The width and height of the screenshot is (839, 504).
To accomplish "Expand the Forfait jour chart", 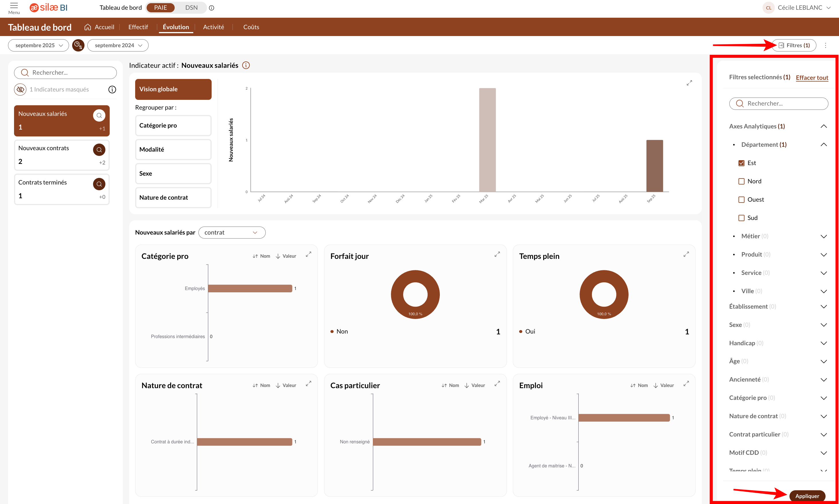I will pyautogui.click(x=497, y=254).
